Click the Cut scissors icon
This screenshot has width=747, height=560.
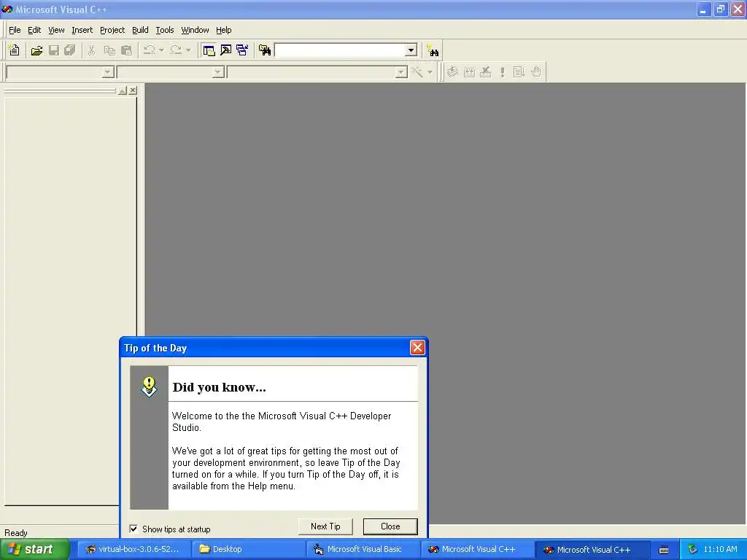[91, 50]
